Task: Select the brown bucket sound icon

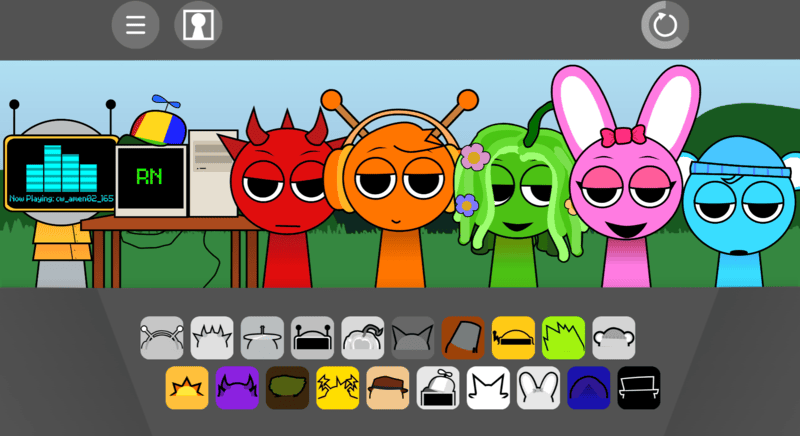Action: tap(463, 338)
